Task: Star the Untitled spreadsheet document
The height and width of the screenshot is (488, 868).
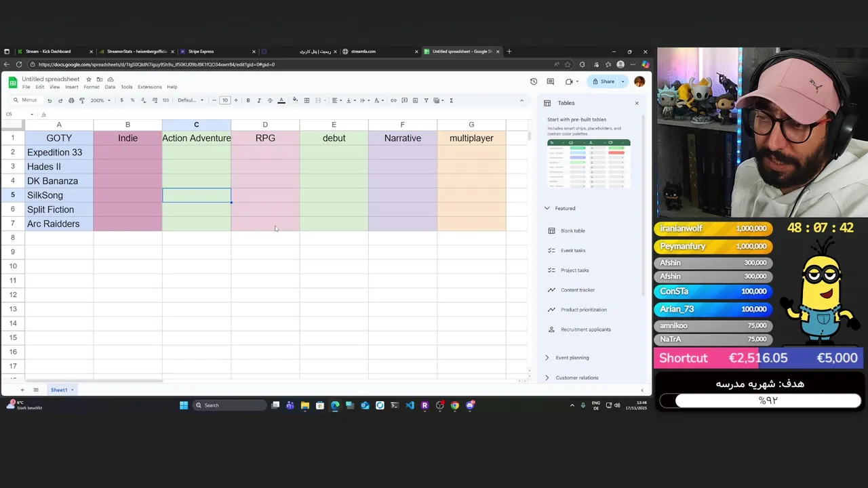Action: coord(89,79)
